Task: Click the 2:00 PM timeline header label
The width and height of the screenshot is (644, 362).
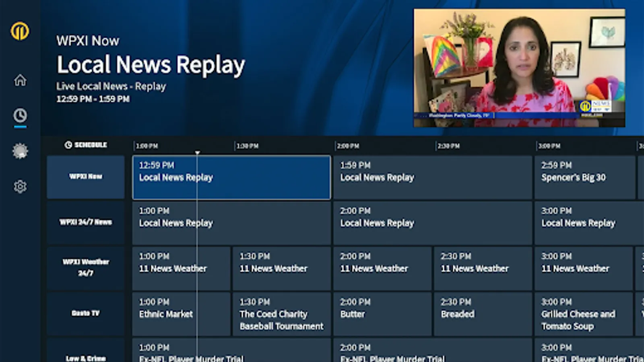Action: (x=348, y=146)
